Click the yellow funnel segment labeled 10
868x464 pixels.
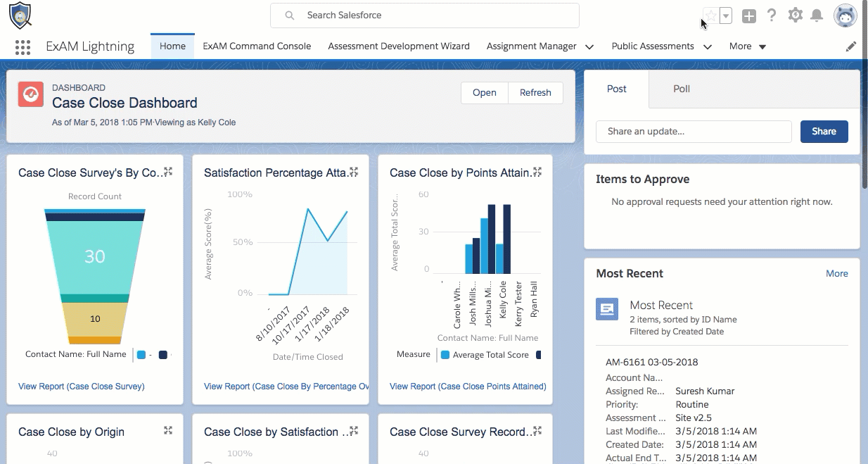pos(94,319)
